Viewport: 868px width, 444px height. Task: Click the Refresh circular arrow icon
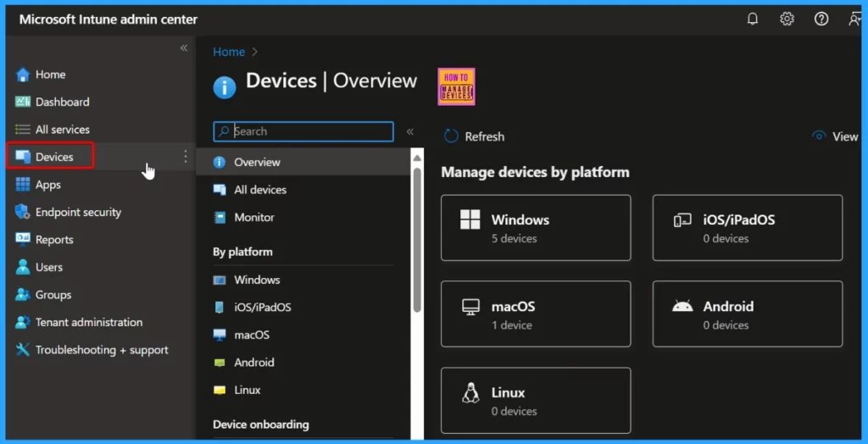pos(451,136)
